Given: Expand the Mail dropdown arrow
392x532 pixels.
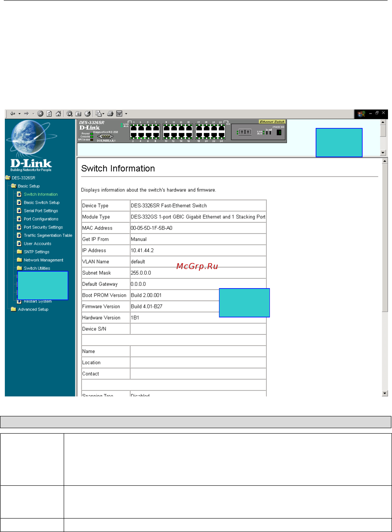Looking at the screenshot, I should (103, 114).
